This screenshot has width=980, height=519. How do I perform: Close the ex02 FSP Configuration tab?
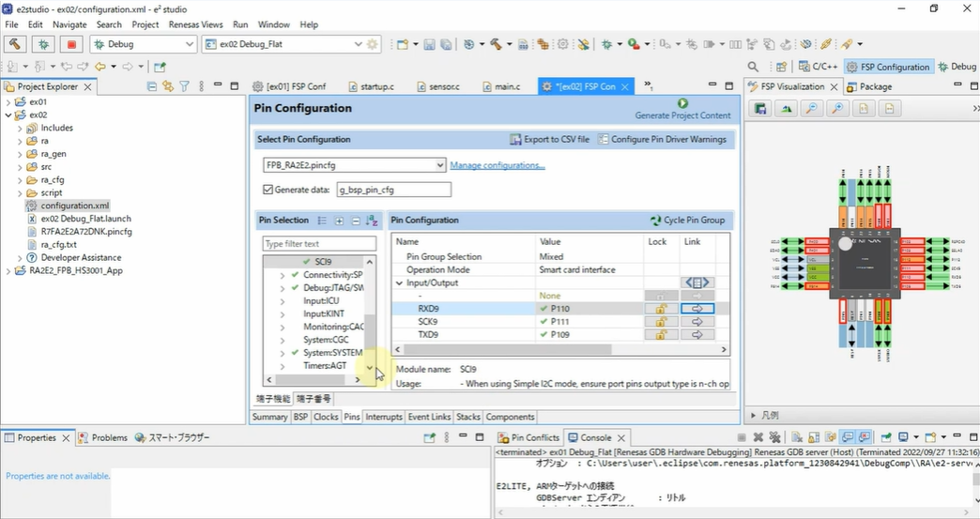tap(624, 86)
